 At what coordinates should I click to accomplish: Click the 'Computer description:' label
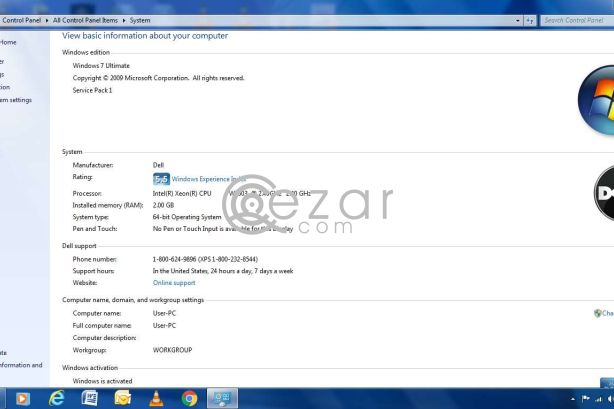(x=104, y=337)
